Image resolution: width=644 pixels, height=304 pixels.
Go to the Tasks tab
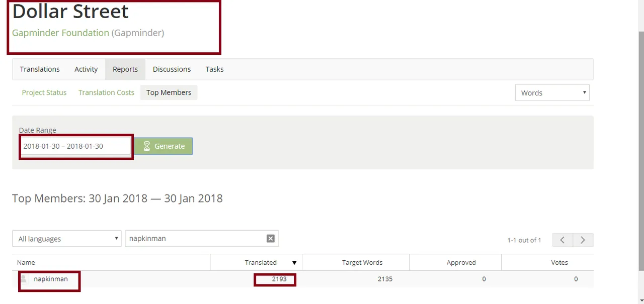click(x=214, y=69)
